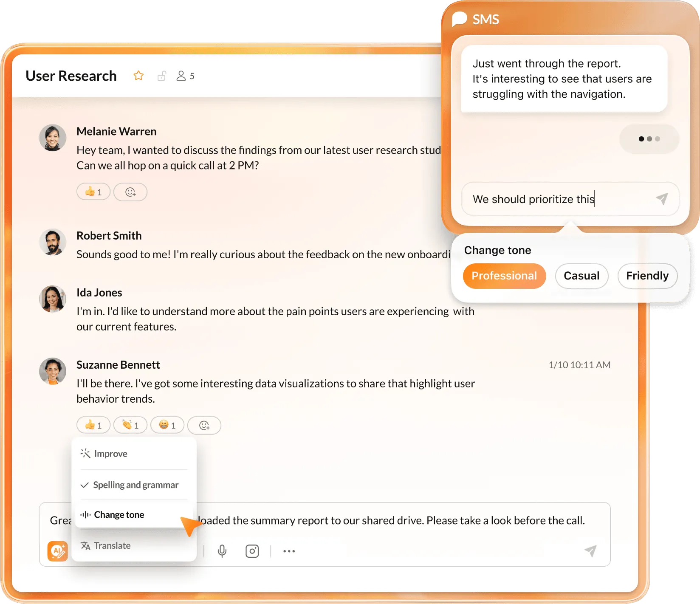Choose the Friendly tone
700x604 pixels.
coord(647,276)
